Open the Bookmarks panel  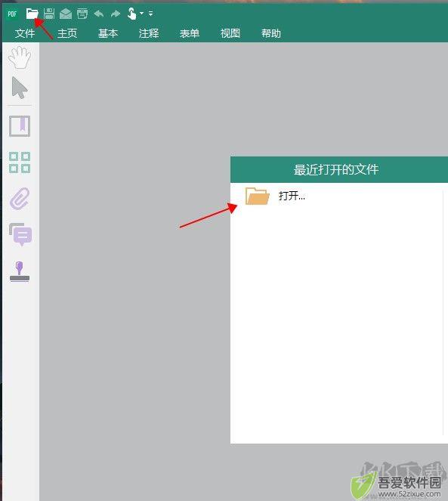click(x=20, y=126)
